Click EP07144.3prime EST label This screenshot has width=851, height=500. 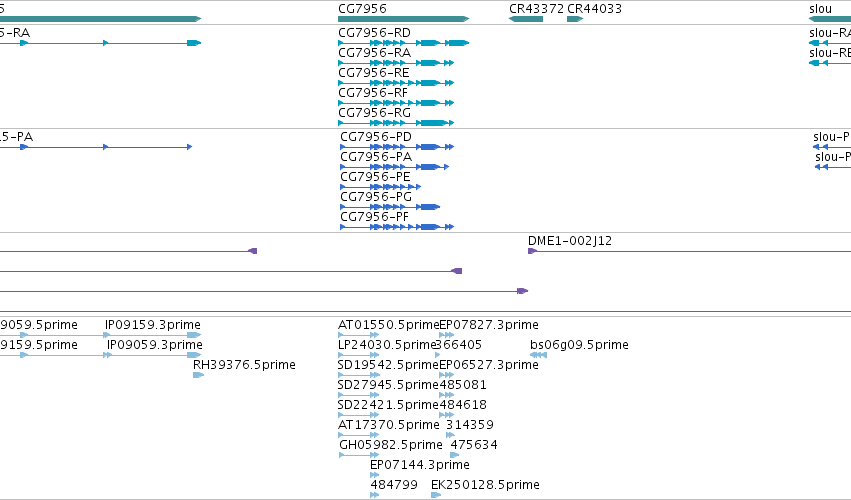coord(420,465)
